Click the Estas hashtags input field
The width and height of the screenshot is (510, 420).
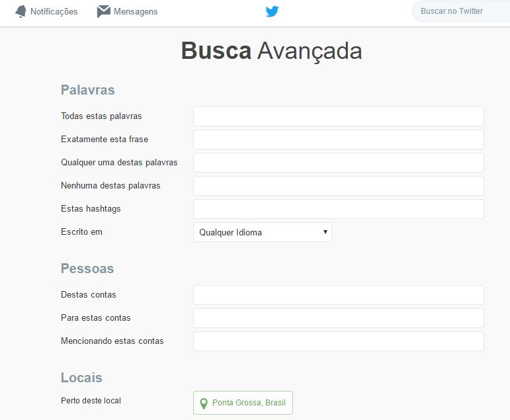(339, 209)
